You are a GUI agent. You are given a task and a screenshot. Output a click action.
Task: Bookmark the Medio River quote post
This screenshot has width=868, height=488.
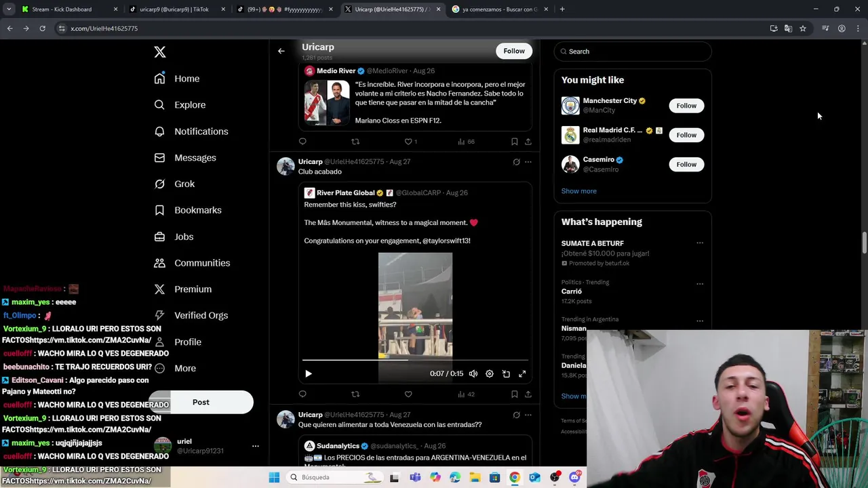(514, 142)
